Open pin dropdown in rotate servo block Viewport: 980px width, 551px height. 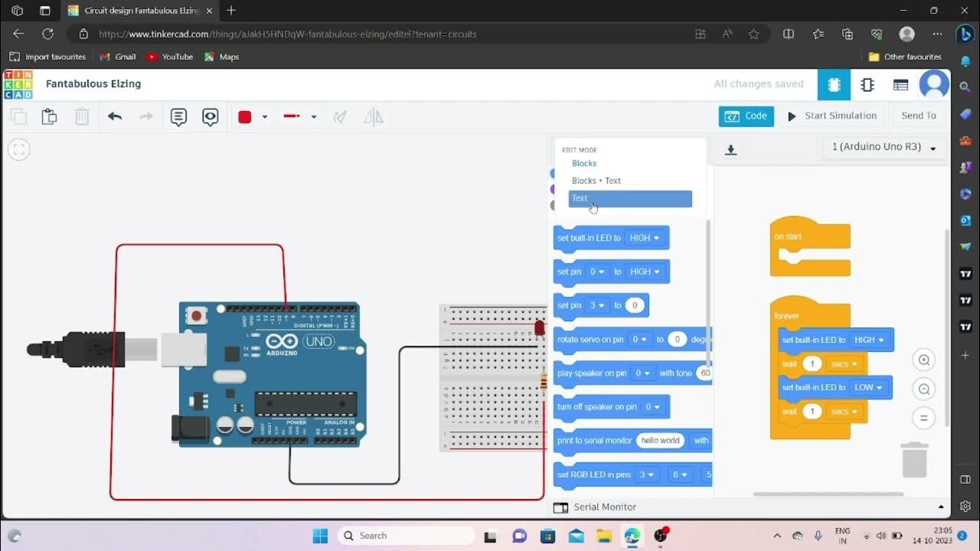click(641, 339)
